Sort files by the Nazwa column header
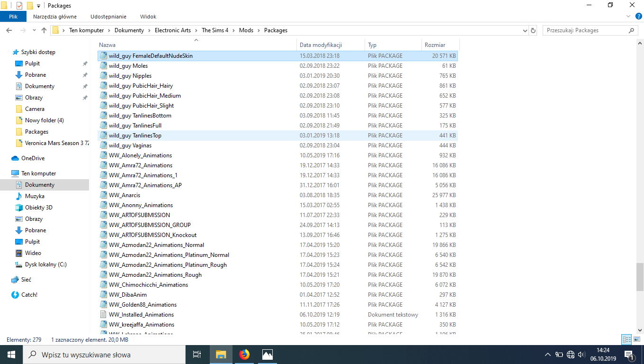Image resolution: width=644 pixels, height=364 pixels. pyautogui.click(x=197, y=45)
